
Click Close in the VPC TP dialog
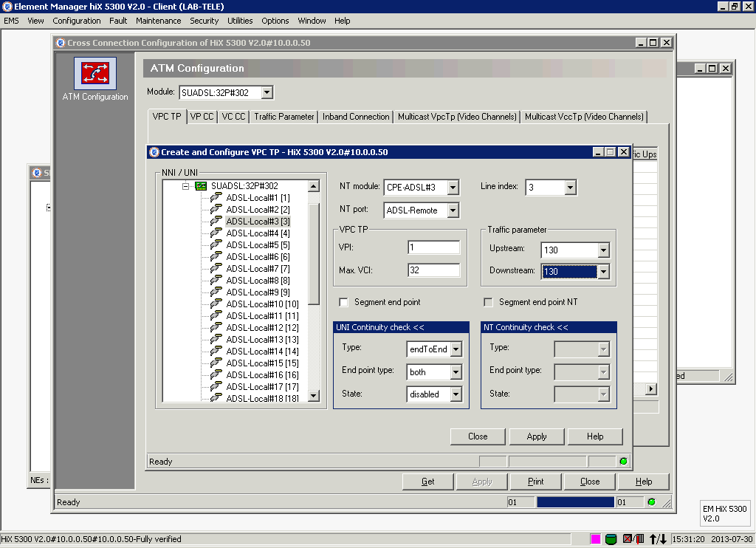pyautogui.click(x=478, y=436)
